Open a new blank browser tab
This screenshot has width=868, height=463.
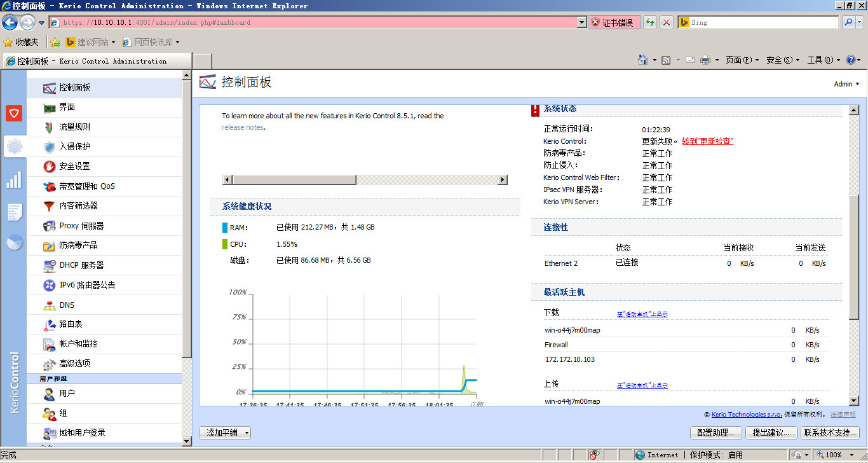tap(202, 61)
